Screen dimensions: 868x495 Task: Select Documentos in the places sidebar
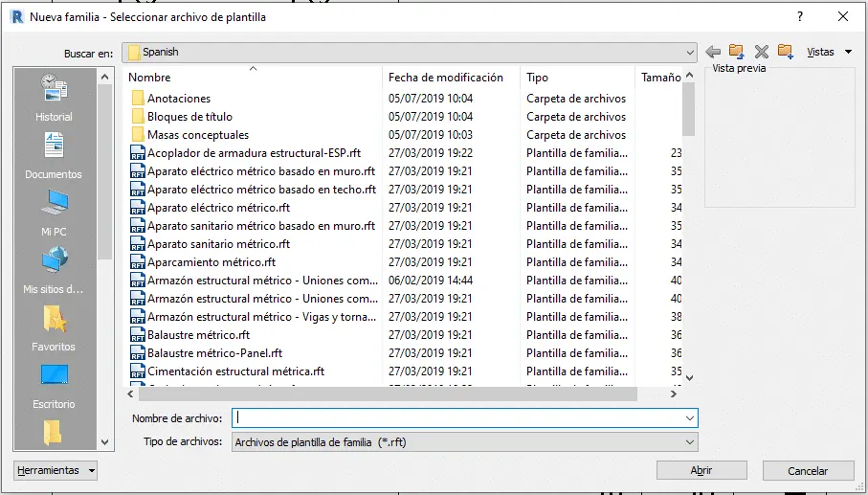pyautogui.click(x=54, y=156)
